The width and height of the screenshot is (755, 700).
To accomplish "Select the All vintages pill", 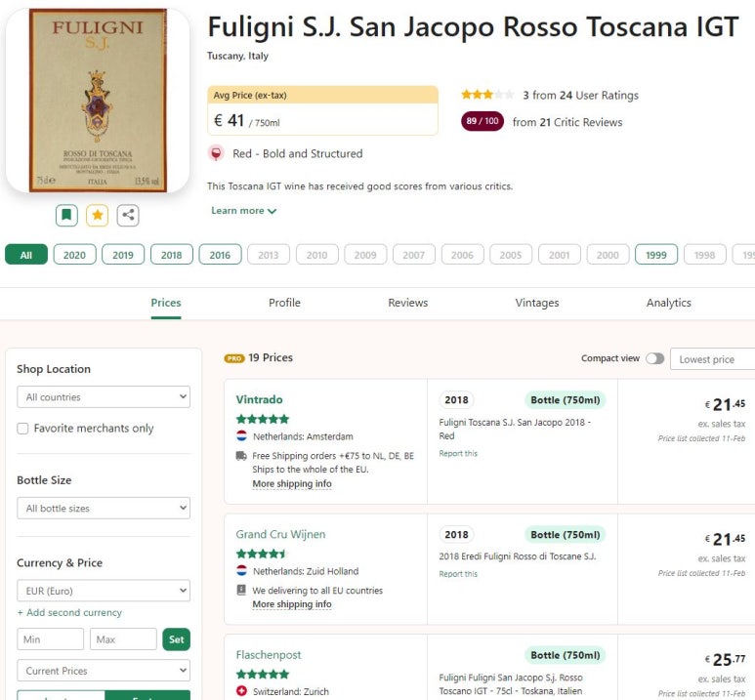I will pyautogui.click(x=26, y=255).
